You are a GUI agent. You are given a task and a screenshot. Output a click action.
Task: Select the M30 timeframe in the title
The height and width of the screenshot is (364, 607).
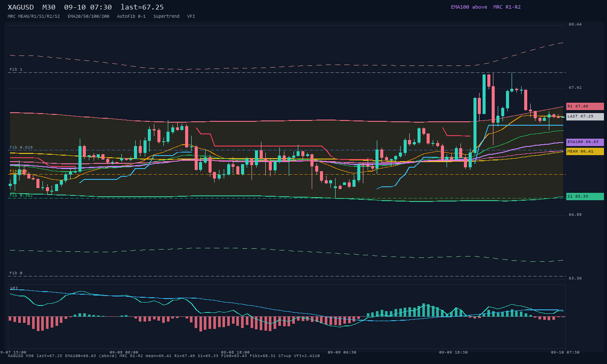tap(49, 7)
